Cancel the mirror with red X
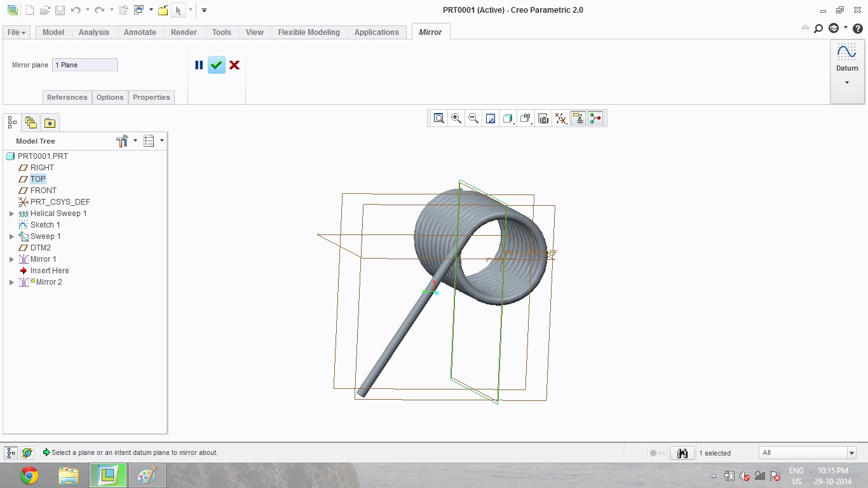Image resolution: width=868 pixels, height=488 pixels. point(234,65)
